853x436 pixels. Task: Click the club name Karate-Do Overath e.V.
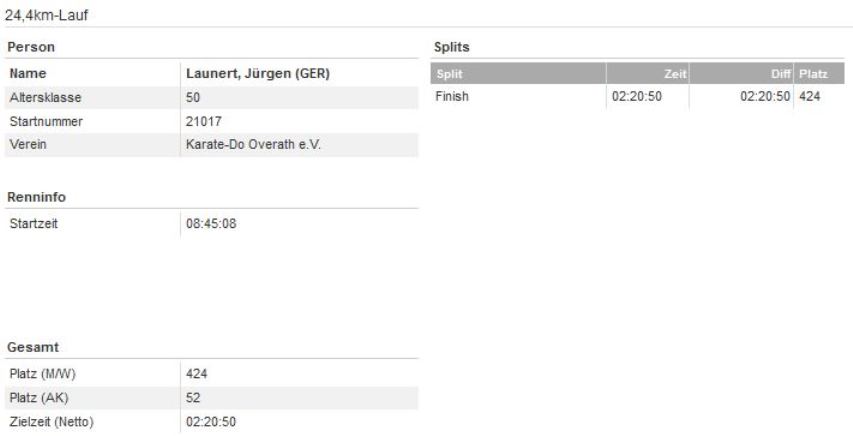[250, 144]
